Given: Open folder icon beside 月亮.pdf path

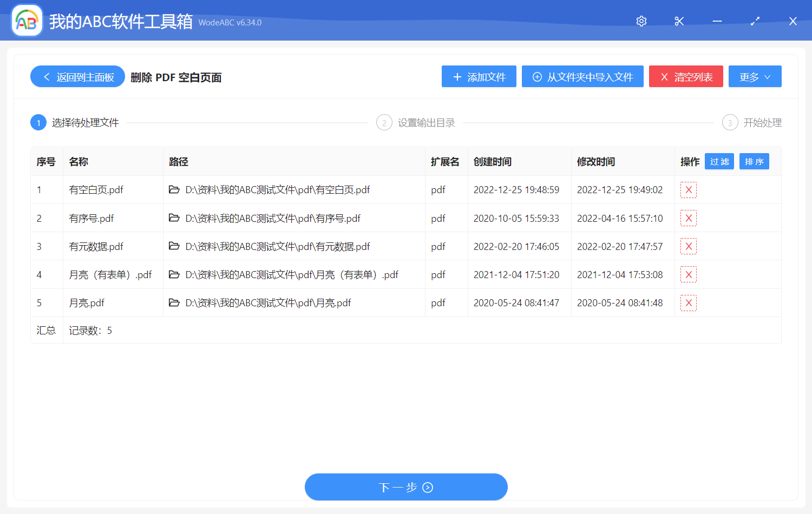Looking at the screenshot, I should click(x=174, y=302).
